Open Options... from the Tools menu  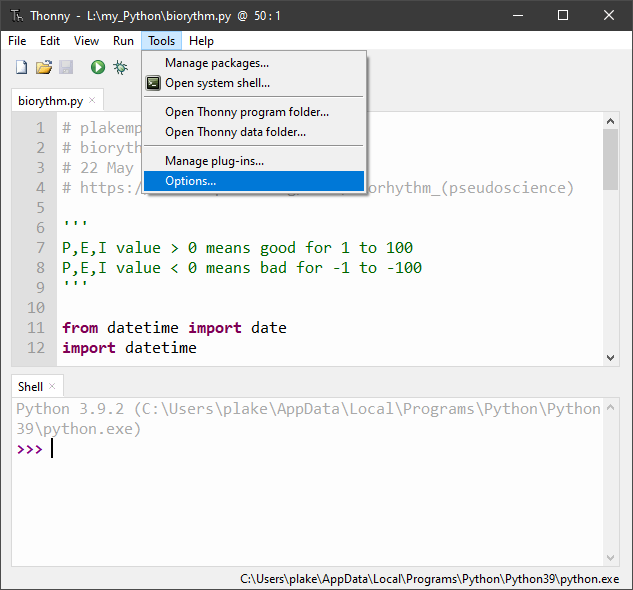tap(254, 181)
